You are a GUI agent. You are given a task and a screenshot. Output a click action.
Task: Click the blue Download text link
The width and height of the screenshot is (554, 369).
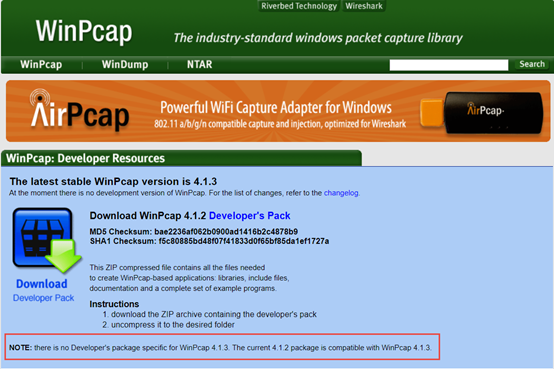pos(42,284)
